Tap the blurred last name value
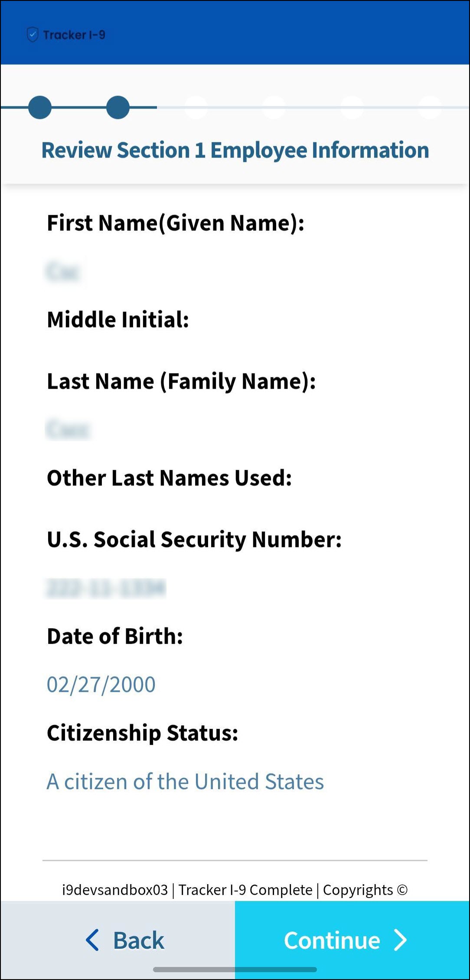 point(68,429)
